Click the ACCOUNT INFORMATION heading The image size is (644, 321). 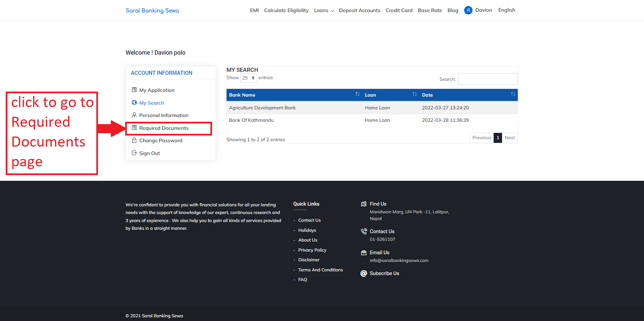tap(161, 73)
